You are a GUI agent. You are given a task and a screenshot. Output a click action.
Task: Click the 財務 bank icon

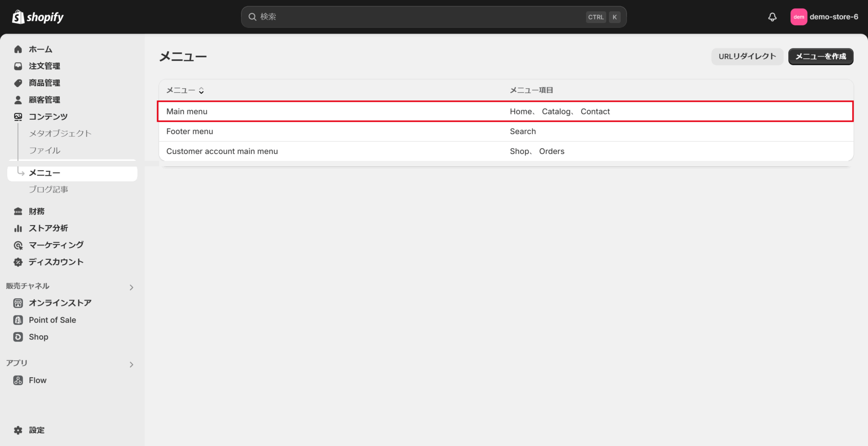pos(18,211)
